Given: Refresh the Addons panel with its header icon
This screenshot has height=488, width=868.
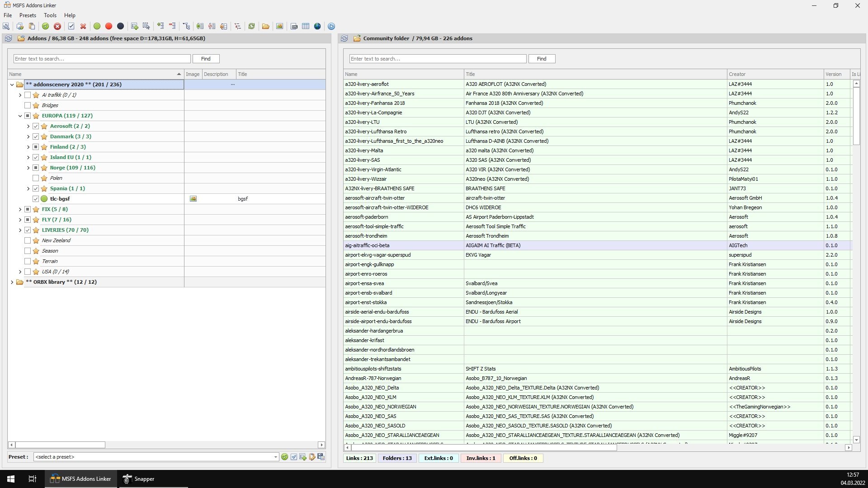Looking at the screenshot, I should pyautogui.click(x=8, y=38).
